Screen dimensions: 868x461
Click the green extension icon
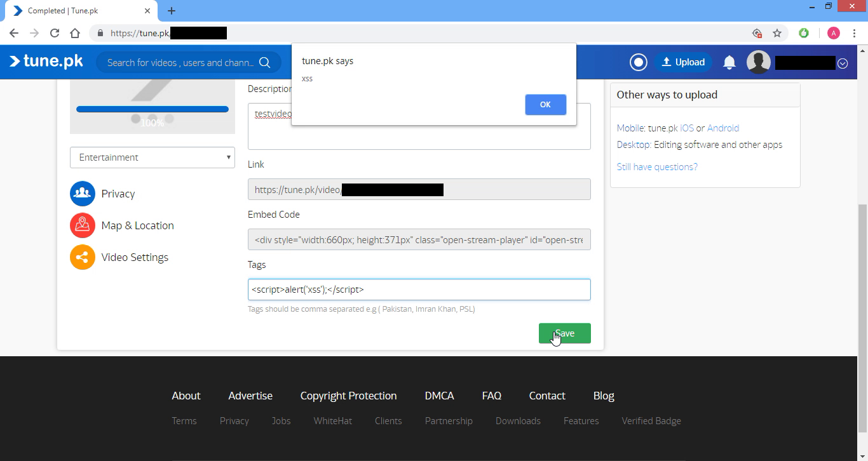click(804, 33)
